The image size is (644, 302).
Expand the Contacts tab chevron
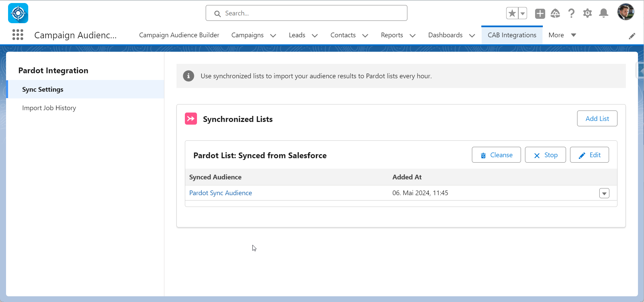click(x=365, y=35)
